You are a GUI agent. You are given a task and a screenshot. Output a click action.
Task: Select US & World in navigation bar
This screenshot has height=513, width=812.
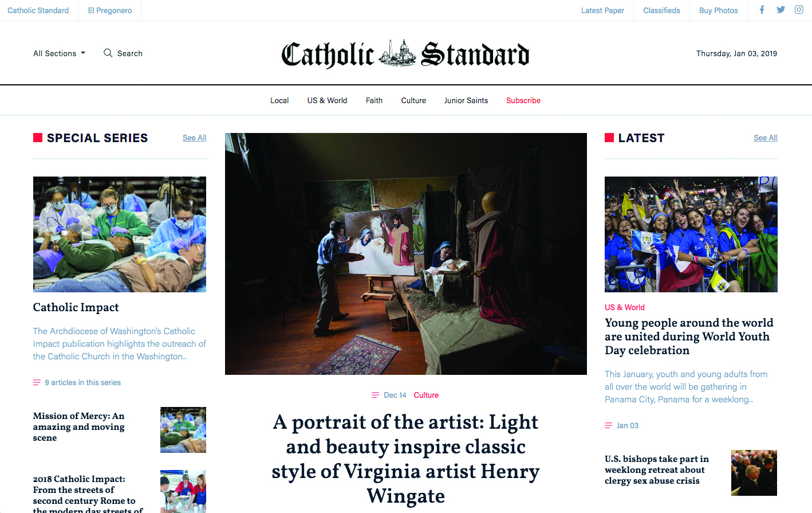click(327, 100)
